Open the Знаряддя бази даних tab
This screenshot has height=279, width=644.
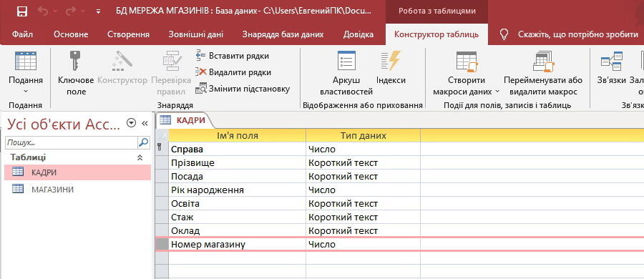point(283,34)
